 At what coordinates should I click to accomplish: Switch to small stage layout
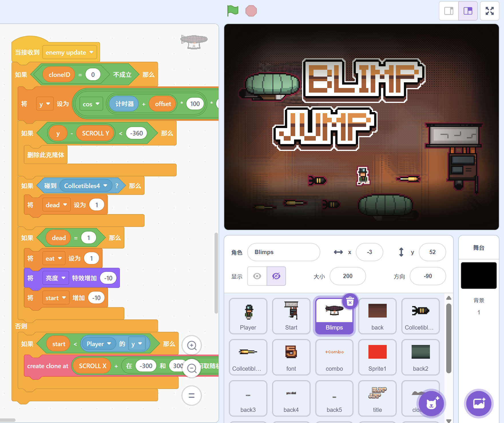pyautogui.click(x=449, y=11)
